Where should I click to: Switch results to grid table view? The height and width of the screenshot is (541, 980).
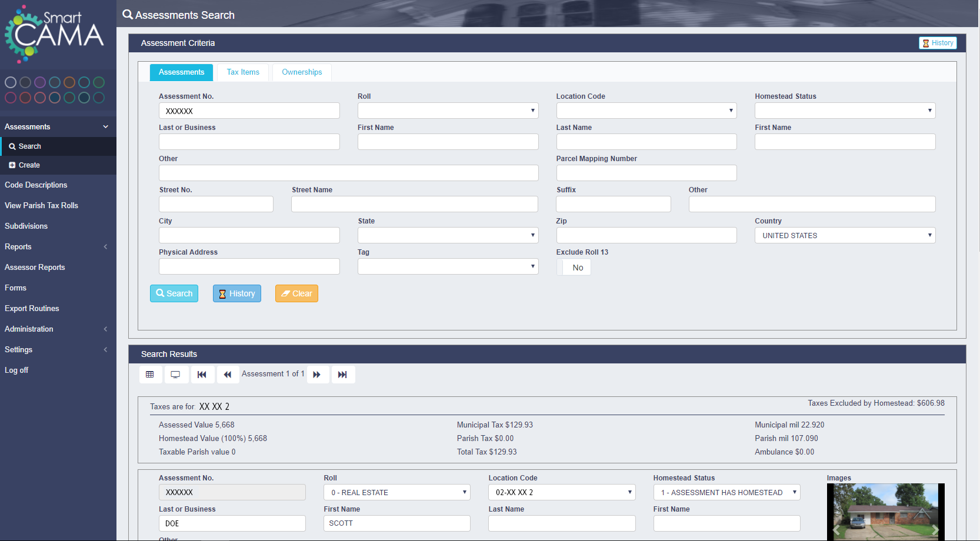(150, 375)
